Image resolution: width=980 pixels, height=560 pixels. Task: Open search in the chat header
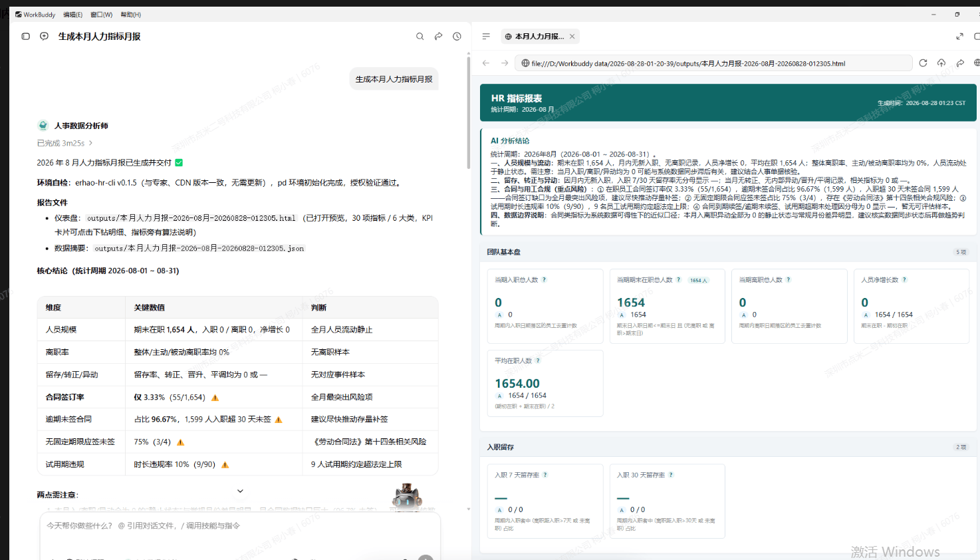click(x=420, y=37)
